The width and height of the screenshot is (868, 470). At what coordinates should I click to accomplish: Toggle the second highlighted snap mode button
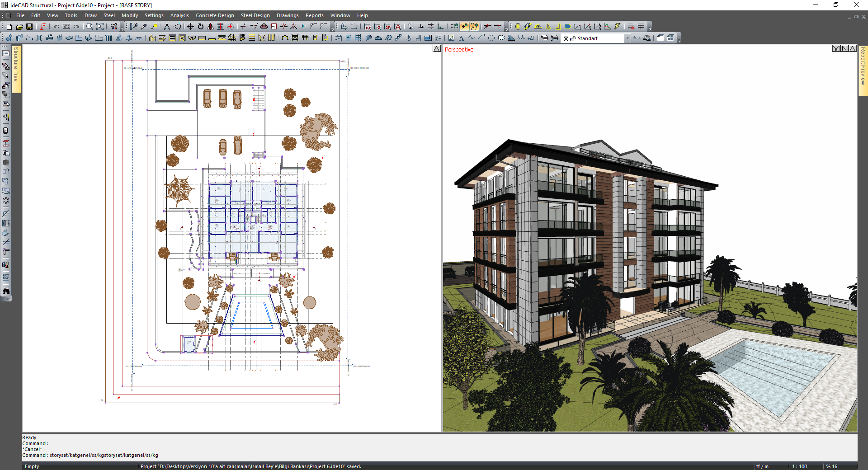point(474,27)
